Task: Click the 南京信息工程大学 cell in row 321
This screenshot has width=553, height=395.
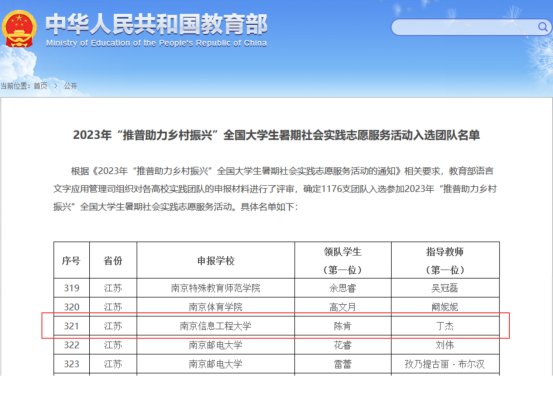Action: click(215, 326)
